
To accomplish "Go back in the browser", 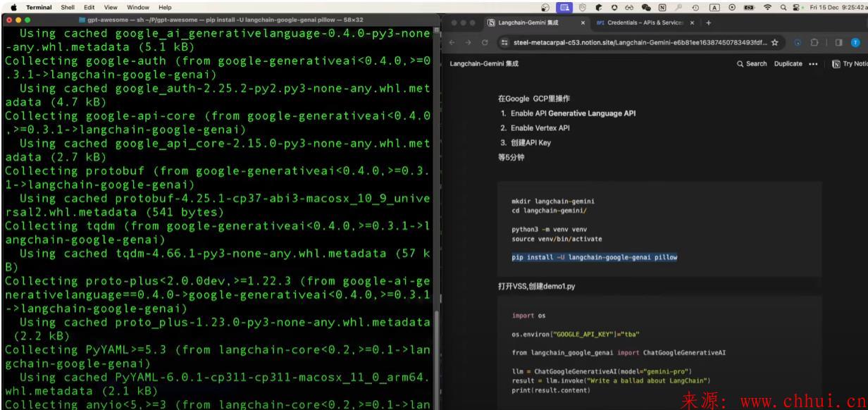I will click(x=452, y=42).
